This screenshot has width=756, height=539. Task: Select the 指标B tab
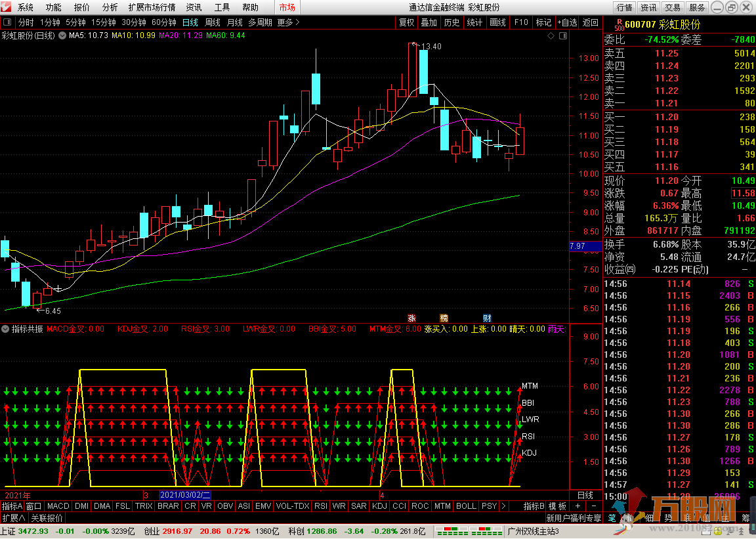pos(534,506)
